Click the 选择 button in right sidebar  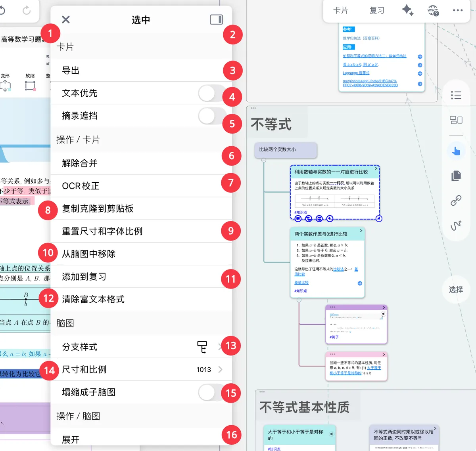tap(456, 290)
